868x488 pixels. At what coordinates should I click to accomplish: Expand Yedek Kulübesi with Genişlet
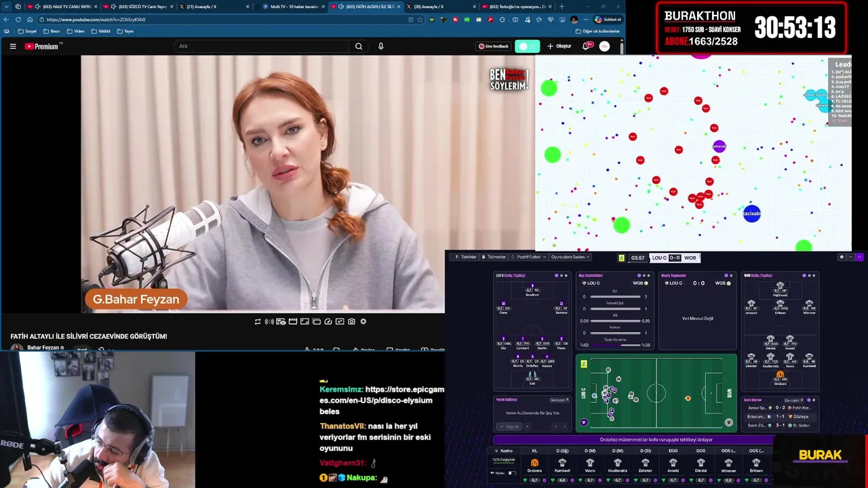point(558,400)
